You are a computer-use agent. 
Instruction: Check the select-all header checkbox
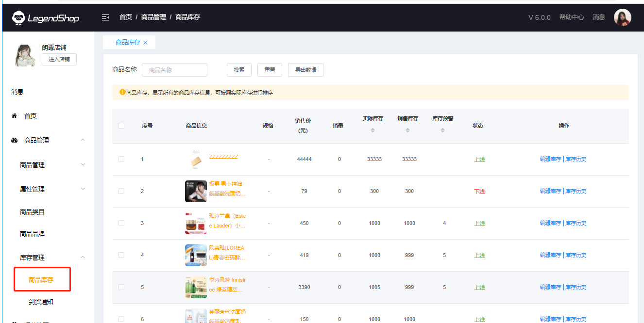point(121,126)
